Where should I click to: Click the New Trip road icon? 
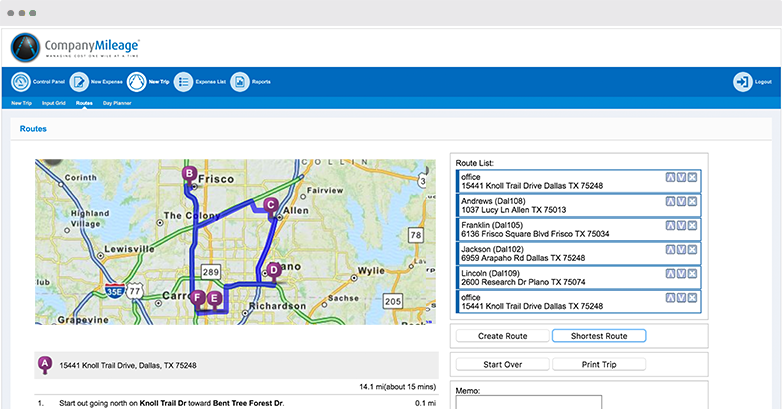(x=137, y=82)
